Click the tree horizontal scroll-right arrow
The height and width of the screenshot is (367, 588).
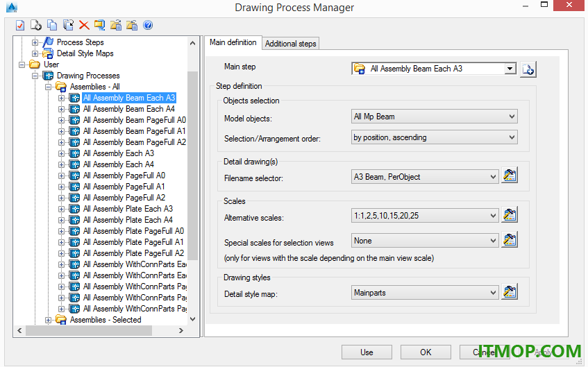point(181,331)
